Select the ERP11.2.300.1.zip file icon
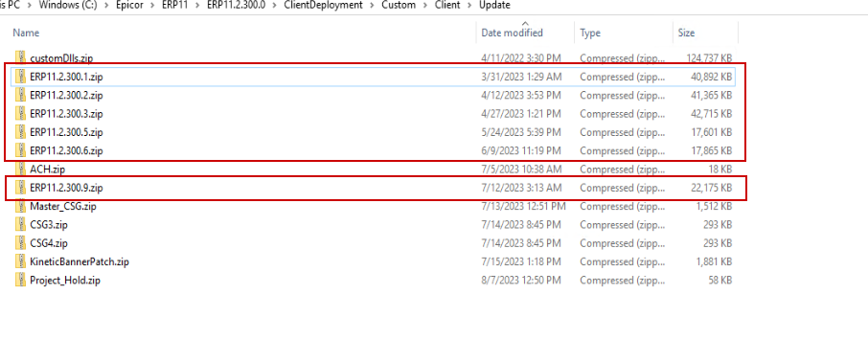Viewport: 868px width, 362px height. click(x=20, y=77)
